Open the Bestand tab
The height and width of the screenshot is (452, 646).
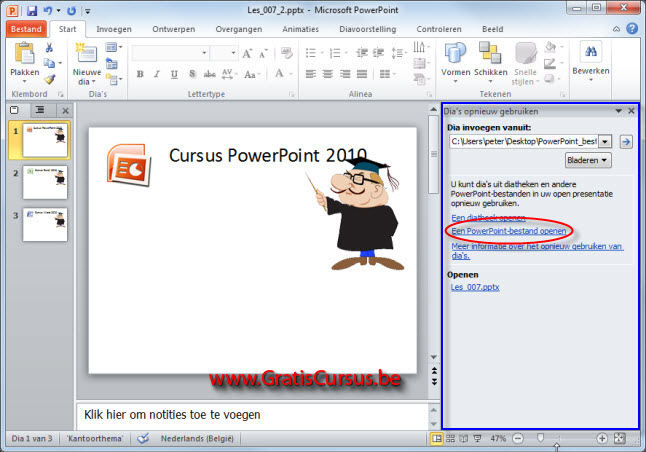point(26,29)
